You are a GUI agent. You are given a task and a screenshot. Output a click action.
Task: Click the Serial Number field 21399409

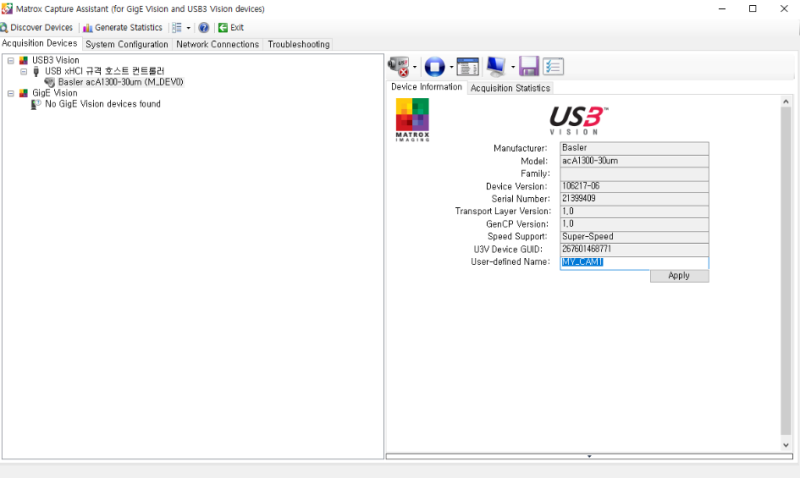click(634, 198)
